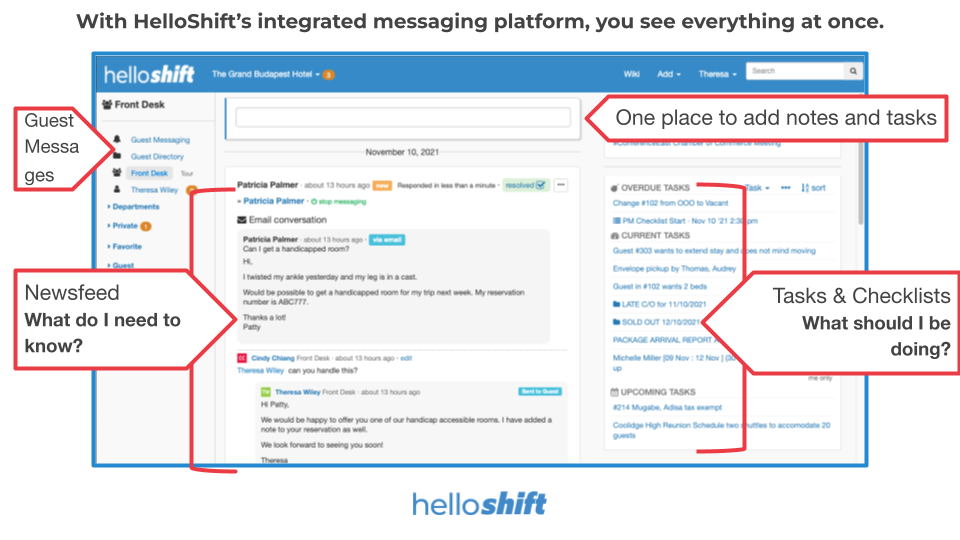Click into the Search field

795,71
